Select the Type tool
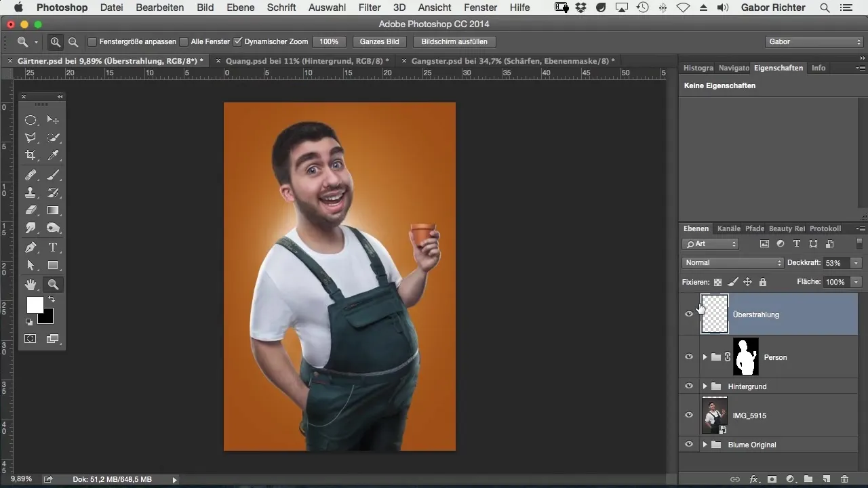Screen dimensions: 868x488 (53, 247)
